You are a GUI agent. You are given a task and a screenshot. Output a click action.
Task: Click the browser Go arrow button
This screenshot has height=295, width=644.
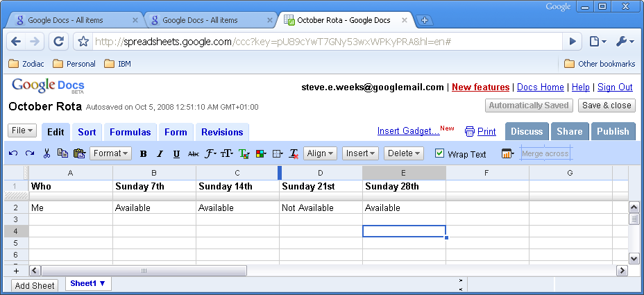pos(573,41)
